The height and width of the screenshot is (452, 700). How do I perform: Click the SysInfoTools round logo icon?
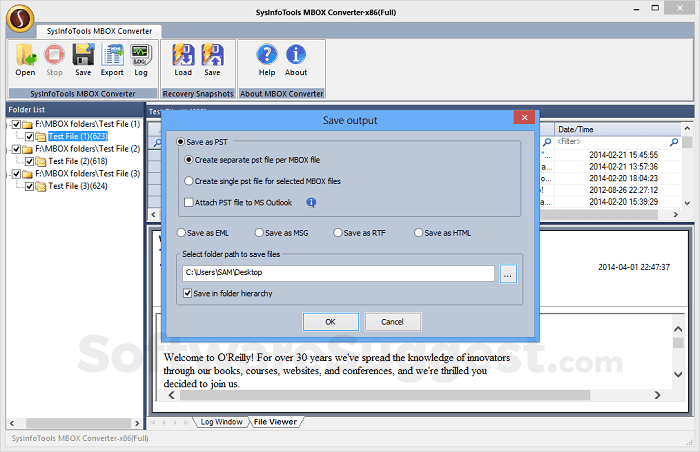(20, 18)
